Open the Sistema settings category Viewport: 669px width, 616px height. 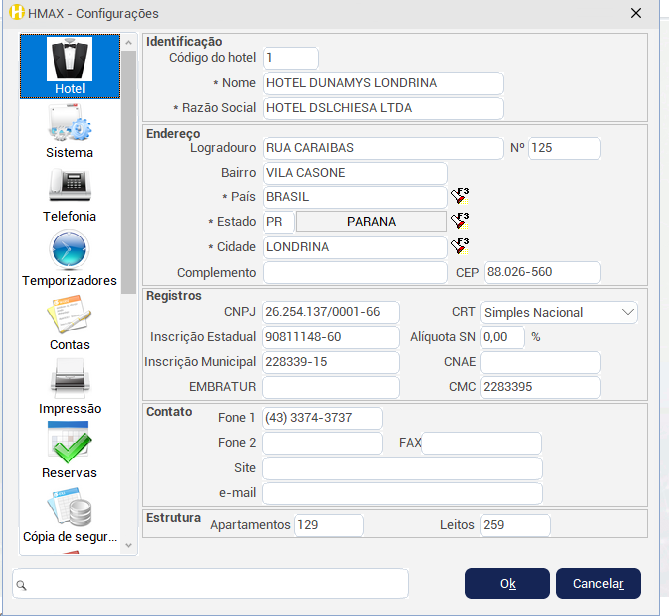[70, 126]
